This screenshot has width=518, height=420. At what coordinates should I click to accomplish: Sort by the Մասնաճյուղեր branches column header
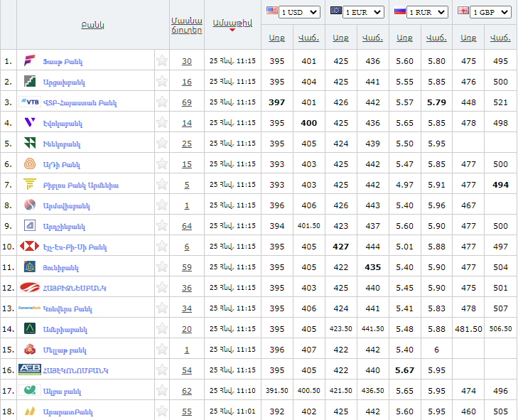(186, 25)
